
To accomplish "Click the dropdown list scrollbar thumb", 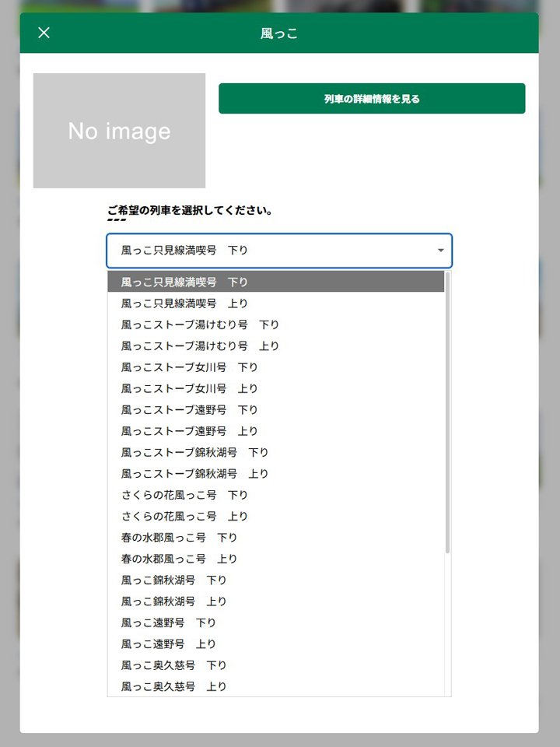I will coord(448,412).
